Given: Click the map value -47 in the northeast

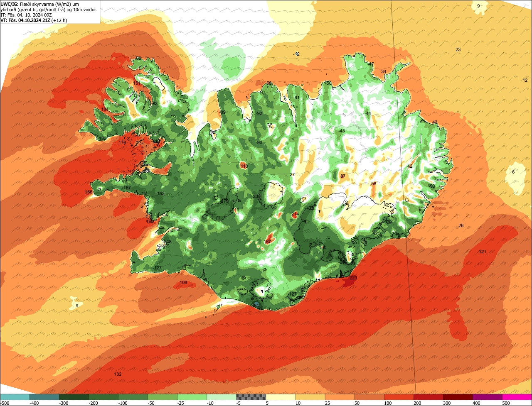Looking at the screenshot, I should 371,64.
